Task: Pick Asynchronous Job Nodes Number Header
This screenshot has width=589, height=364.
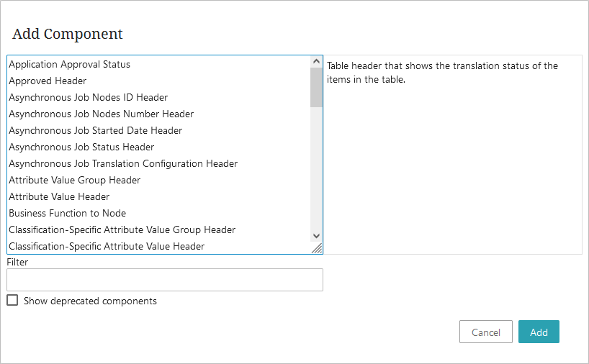Action: pos(159,114)
